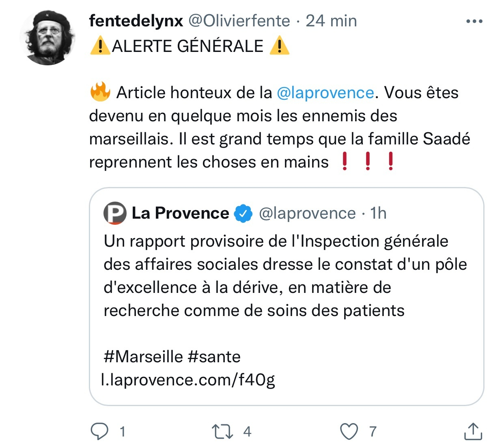Click the fentedelynx display name
504x443 pixels.
136,21
